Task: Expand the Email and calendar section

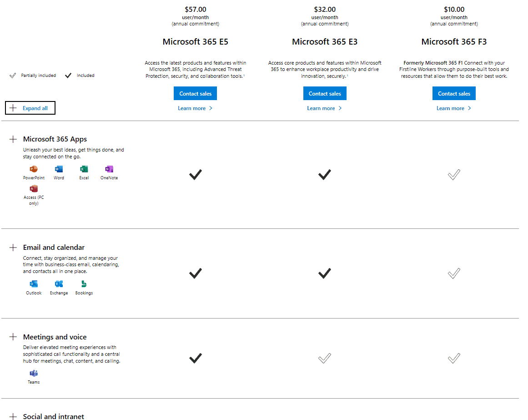Action: click(x=13, y=247)
